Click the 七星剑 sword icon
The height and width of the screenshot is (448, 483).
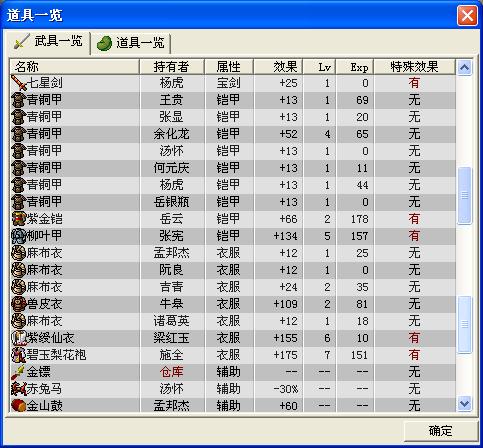tap(19, 83)
